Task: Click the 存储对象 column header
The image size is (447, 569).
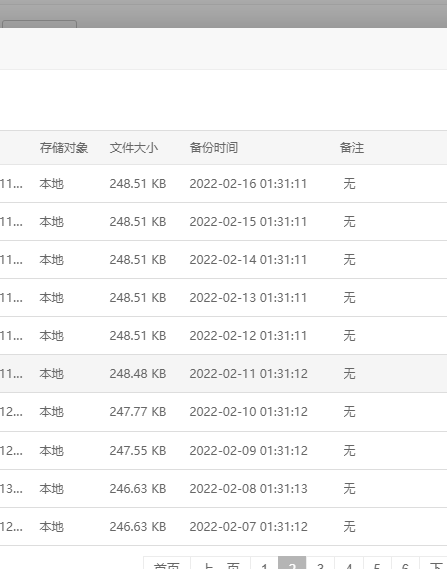Action: click(64, 148)
